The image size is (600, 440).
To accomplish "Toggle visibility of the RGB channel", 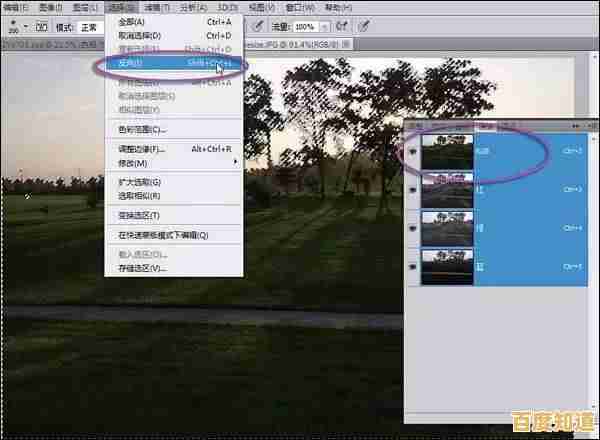I will pyautogui.click(x=413, y=150).
